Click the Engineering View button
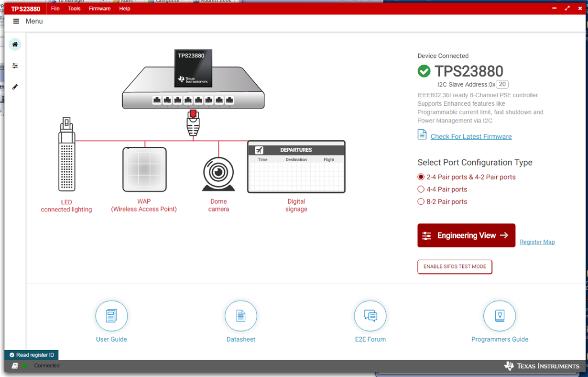588x377 pixels. 466,235
